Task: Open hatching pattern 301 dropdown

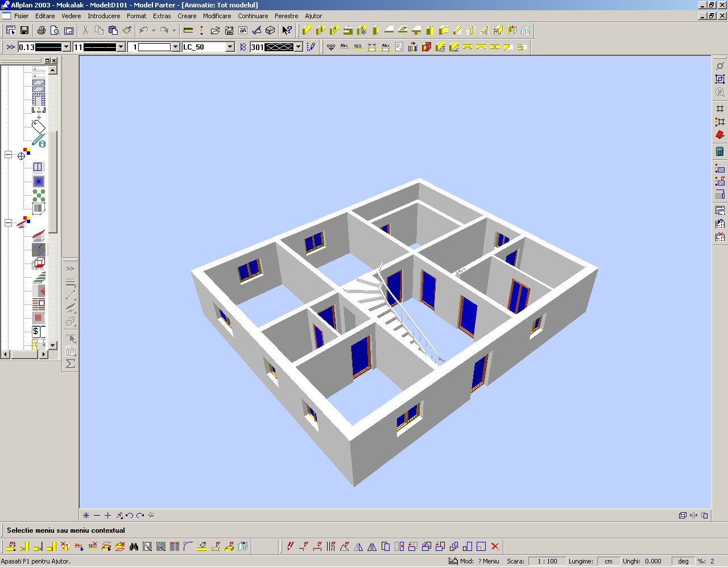Action: 298,47
